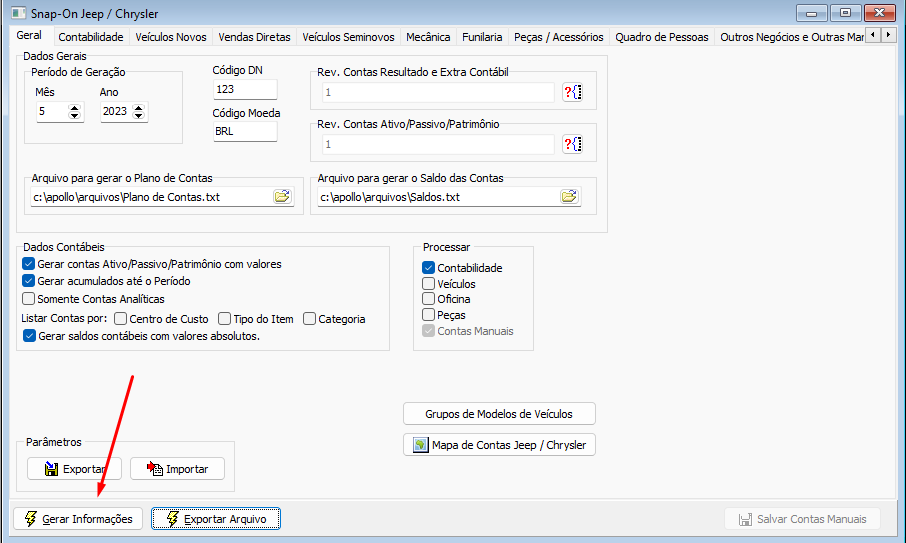Click the application icon in the title bar
The width and height of the screenshot is (906, 543).
click(x=18, y=13)
